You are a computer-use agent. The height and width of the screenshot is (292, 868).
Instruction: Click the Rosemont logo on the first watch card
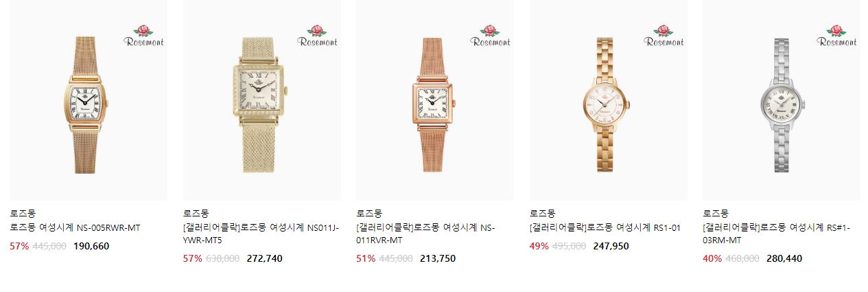(x=144, y=36)
